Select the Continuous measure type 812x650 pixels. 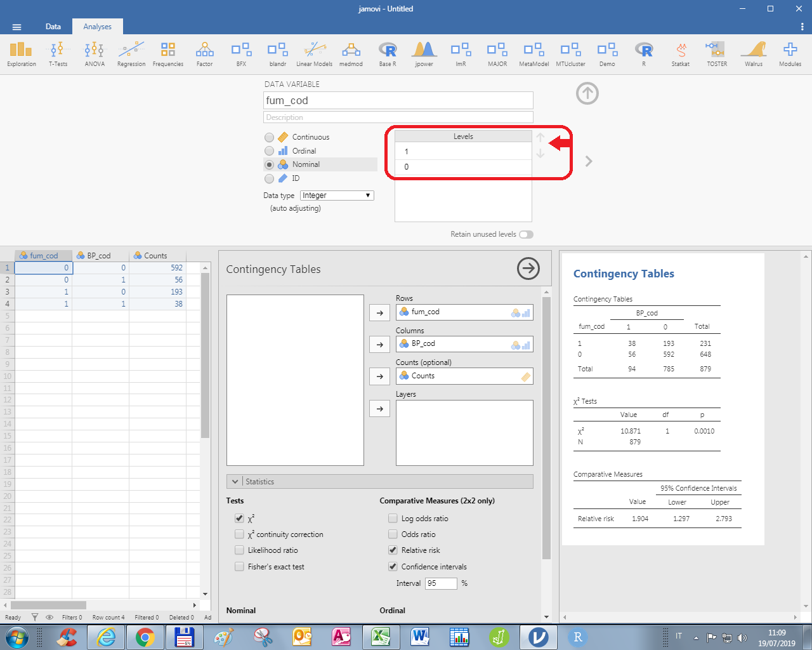270,137
